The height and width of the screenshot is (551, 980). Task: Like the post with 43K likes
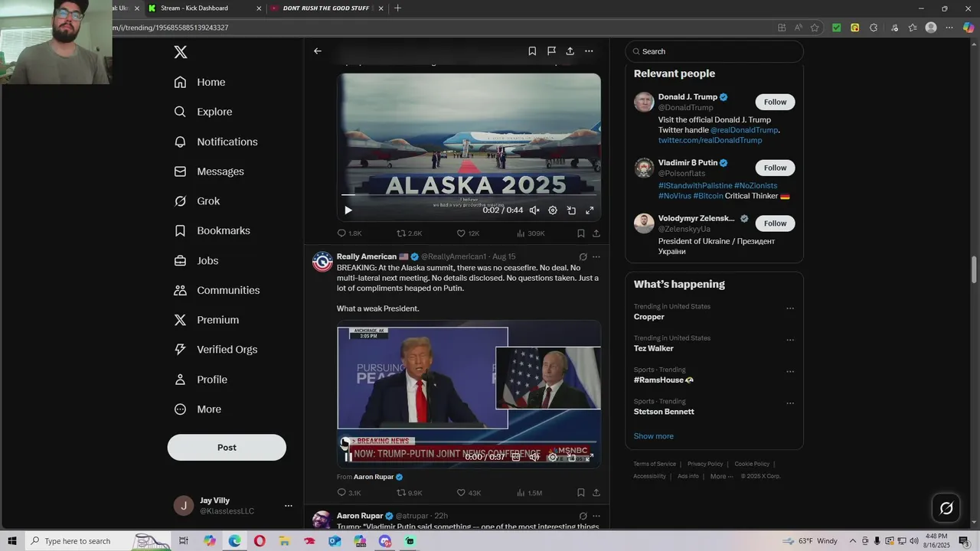pyautogui.click(x=469, y=493)
